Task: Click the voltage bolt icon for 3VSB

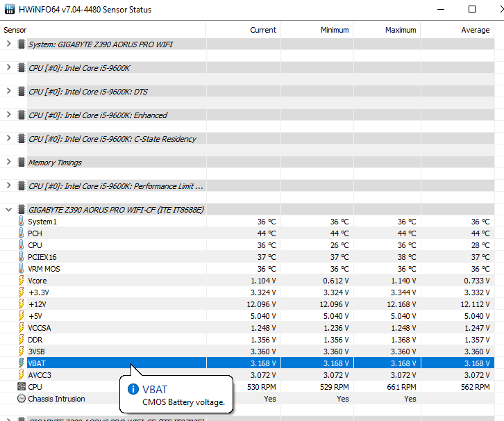Action: tap(22, 352)
